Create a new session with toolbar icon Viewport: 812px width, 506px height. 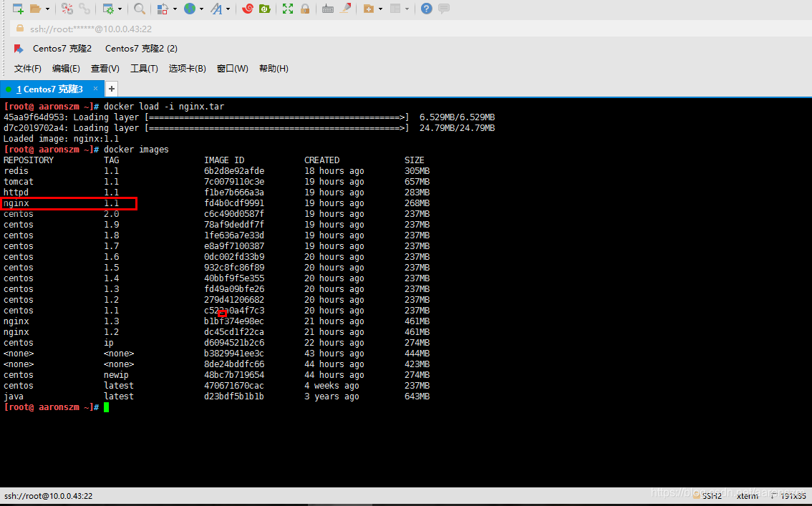(x=18, y=9)
